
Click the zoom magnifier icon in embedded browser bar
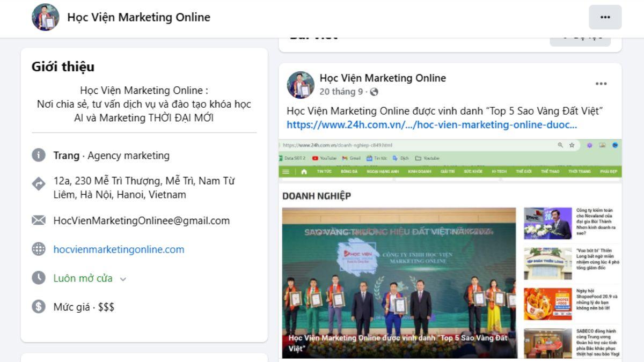(x=561, y=145)
